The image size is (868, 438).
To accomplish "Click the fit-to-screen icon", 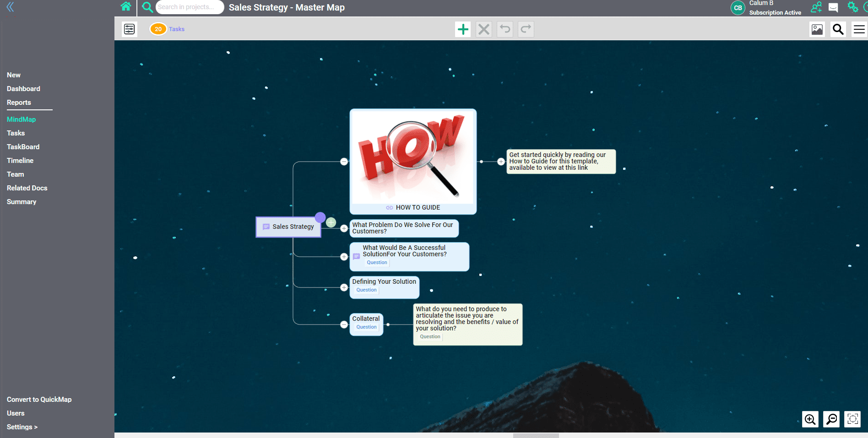I will click(852, 419).
